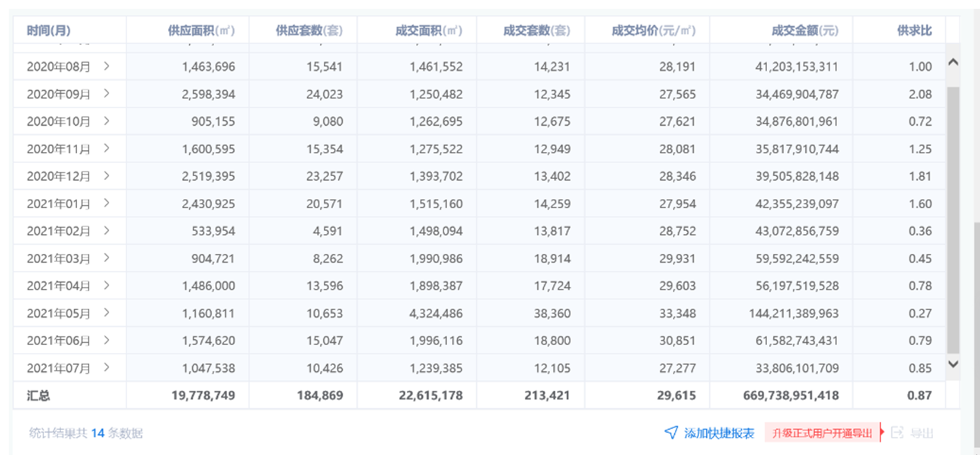The width and height of the screenshot is (980, 455).
Task: Open details for 2021年01月 row
Action: tap(107, 203)
